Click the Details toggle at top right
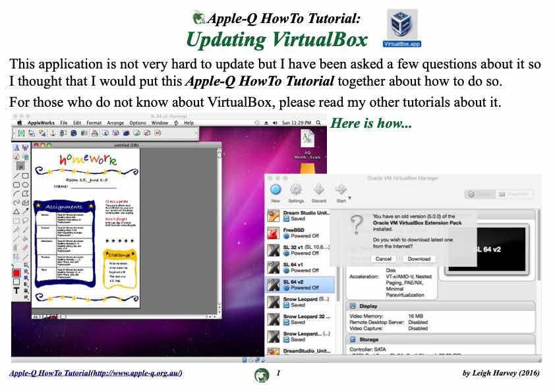The width and height of the screenshot is (555, 392). tap(480, 194)
